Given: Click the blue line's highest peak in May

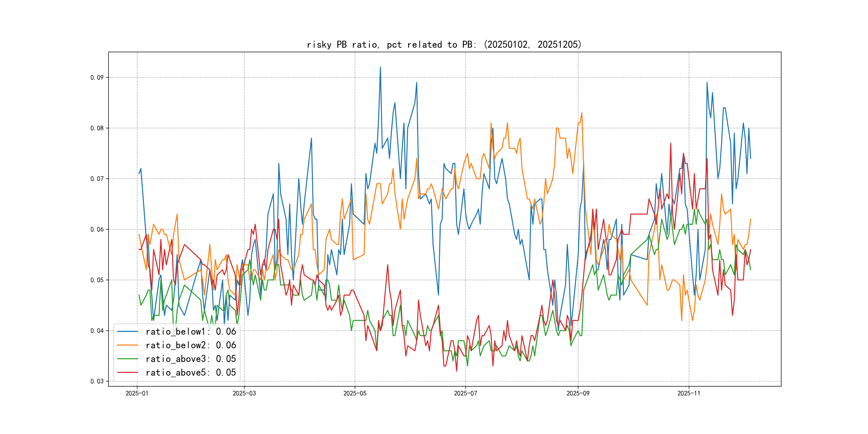Looking at the screenshot, I should (x=380, y=68).
